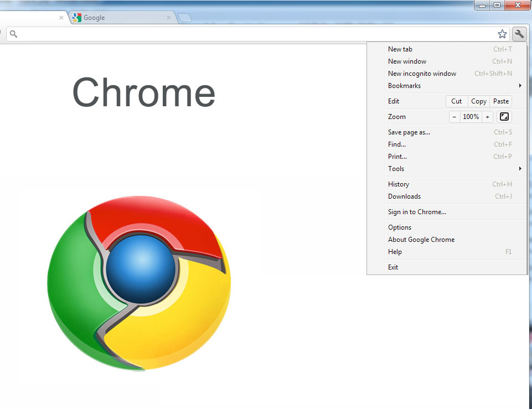Minimize the browser window
Image resolution: width=532 pixels, height=409 pixels.
pyautogui.click(x=482, y=5)
